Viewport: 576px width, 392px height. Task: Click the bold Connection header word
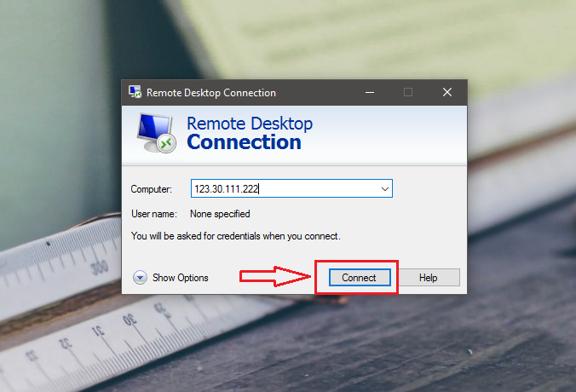point(245,142)
